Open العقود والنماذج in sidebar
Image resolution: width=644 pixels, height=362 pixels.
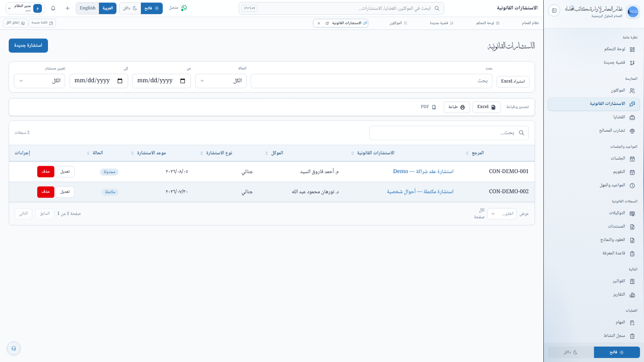[594, 240]
